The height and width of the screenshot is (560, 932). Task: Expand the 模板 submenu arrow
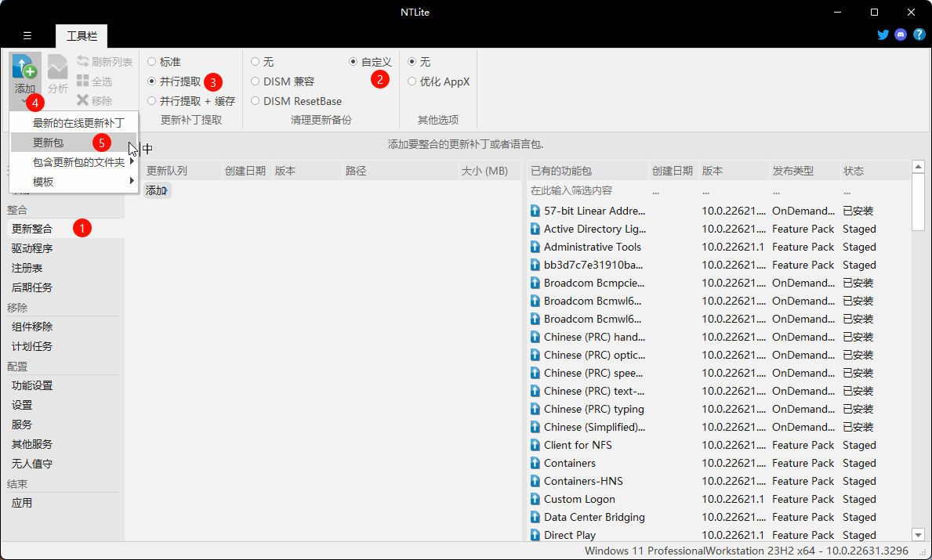[132, 181]
